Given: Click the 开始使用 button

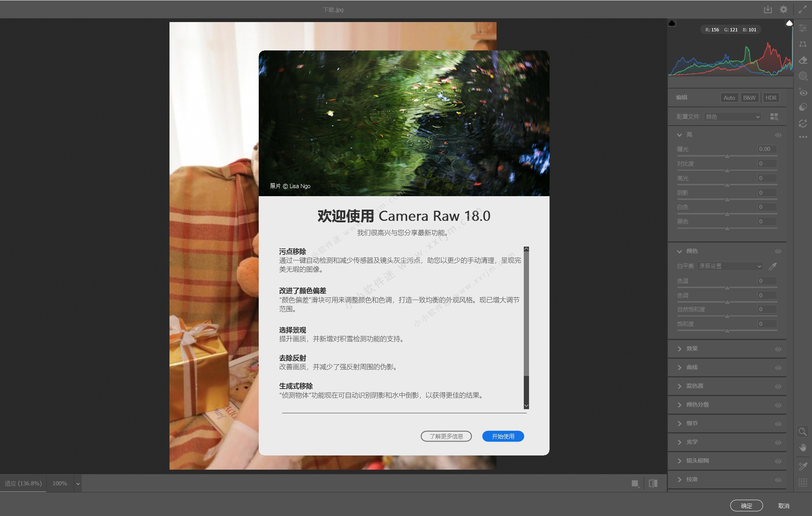Looking at the screenshot, I should point(503,436).
